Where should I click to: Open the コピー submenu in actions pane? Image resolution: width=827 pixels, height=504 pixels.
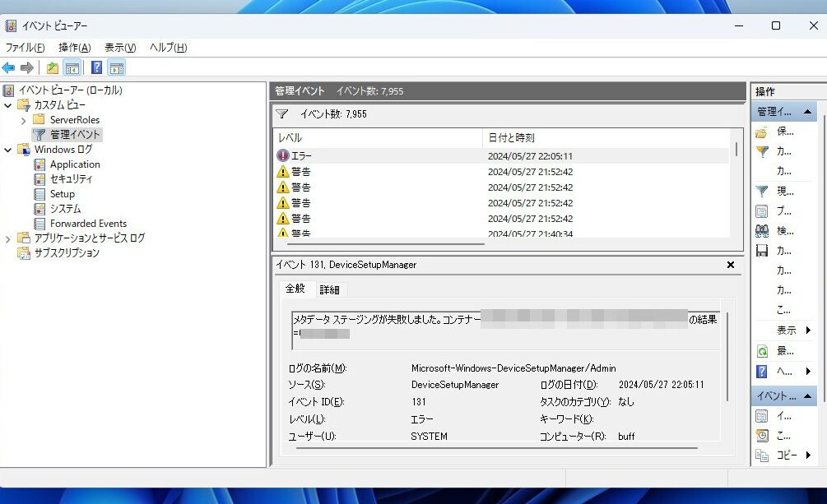coord(786,455)
